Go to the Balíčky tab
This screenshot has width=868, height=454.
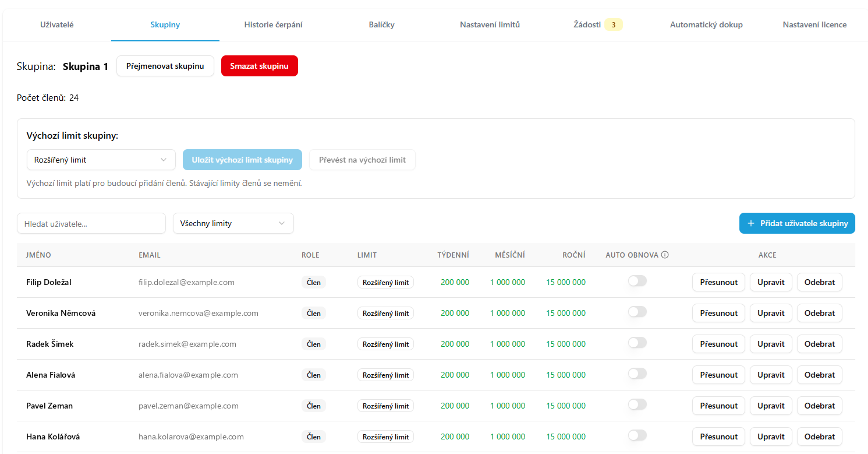pyautogui.click(x=382, y=24)
